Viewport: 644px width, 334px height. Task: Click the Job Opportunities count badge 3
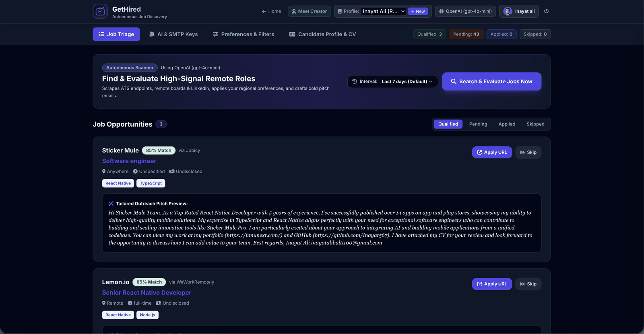click(x=161, y=124)
